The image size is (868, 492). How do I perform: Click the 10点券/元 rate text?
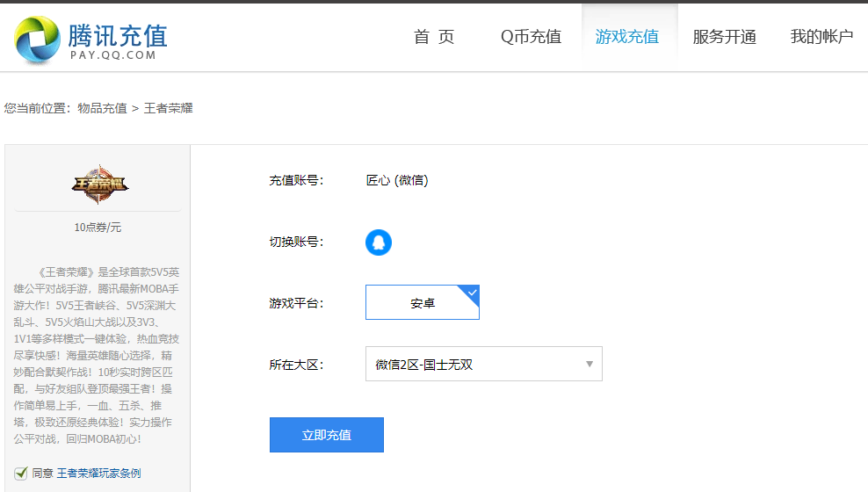(x=98, y=228)
